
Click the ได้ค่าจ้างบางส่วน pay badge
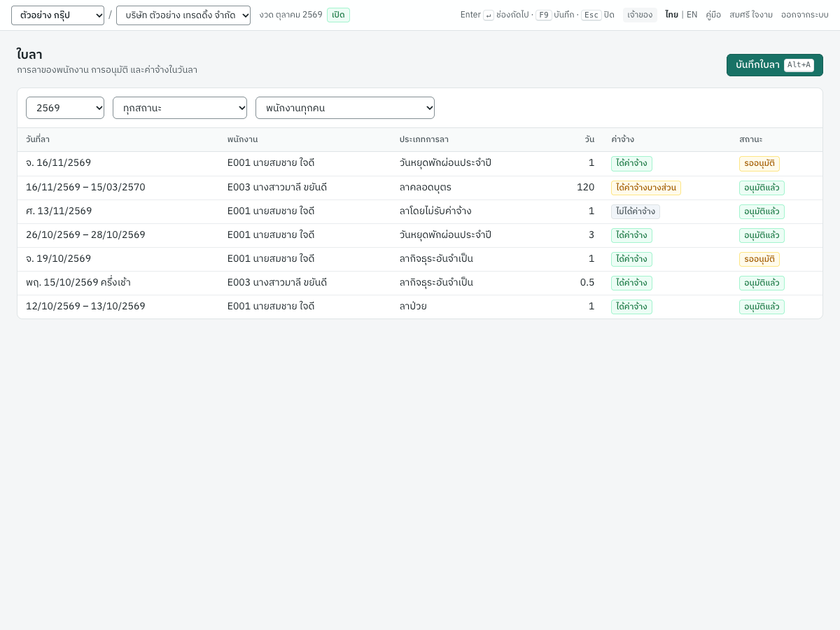646,188
